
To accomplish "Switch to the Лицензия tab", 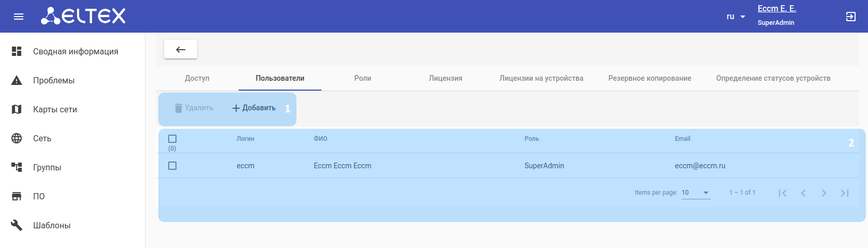I will click(445, 78).
